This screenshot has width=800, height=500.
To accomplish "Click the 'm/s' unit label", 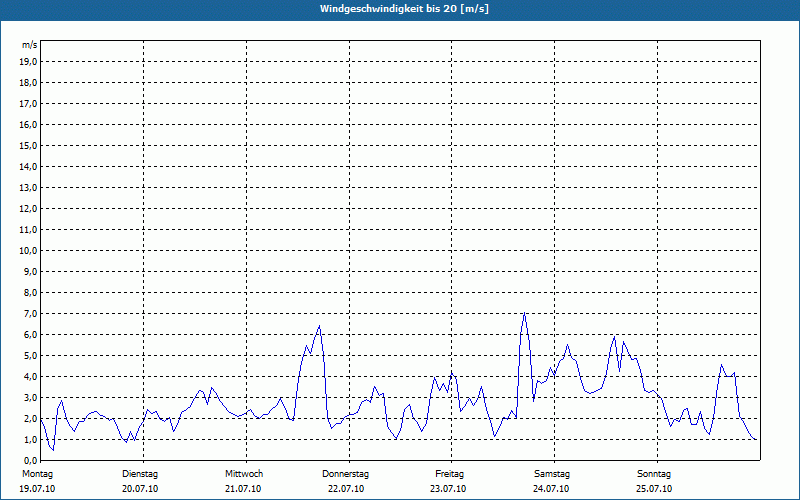I will 30,45.
